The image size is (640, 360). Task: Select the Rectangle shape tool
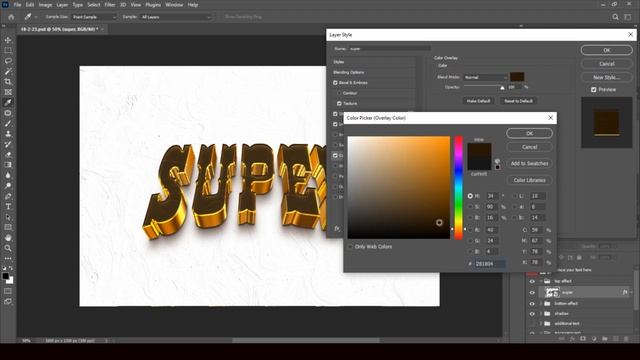tap(8, 227)
